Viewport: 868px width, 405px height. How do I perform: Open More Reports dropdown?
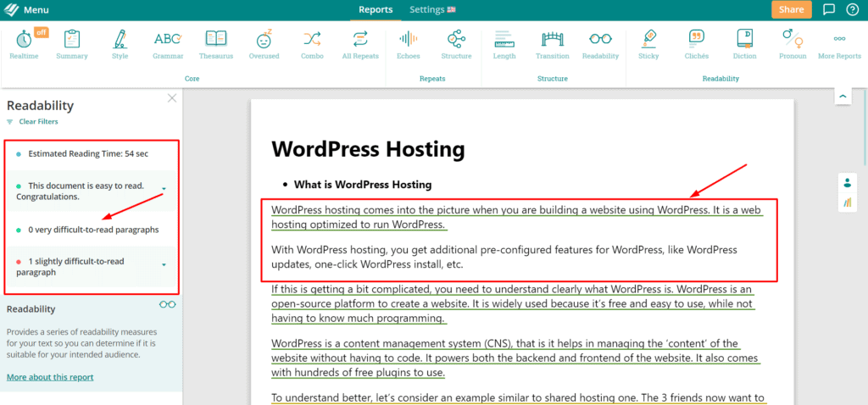[x=838, y=43]
